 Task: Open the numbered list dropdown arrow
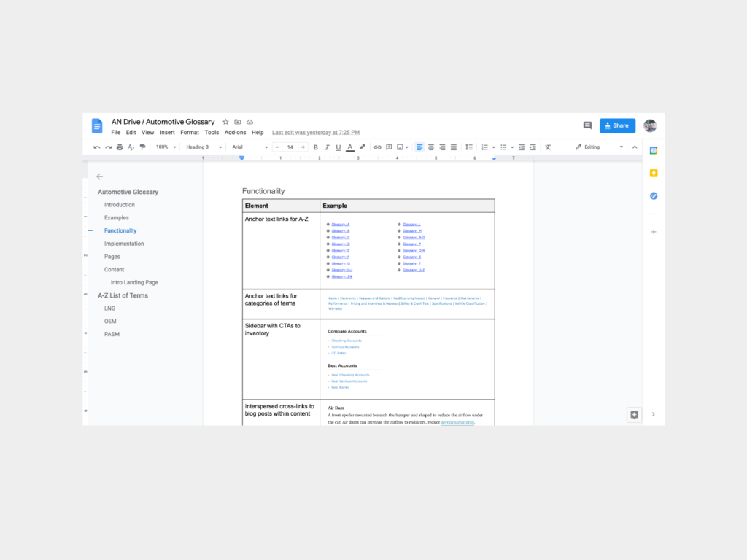494,147
